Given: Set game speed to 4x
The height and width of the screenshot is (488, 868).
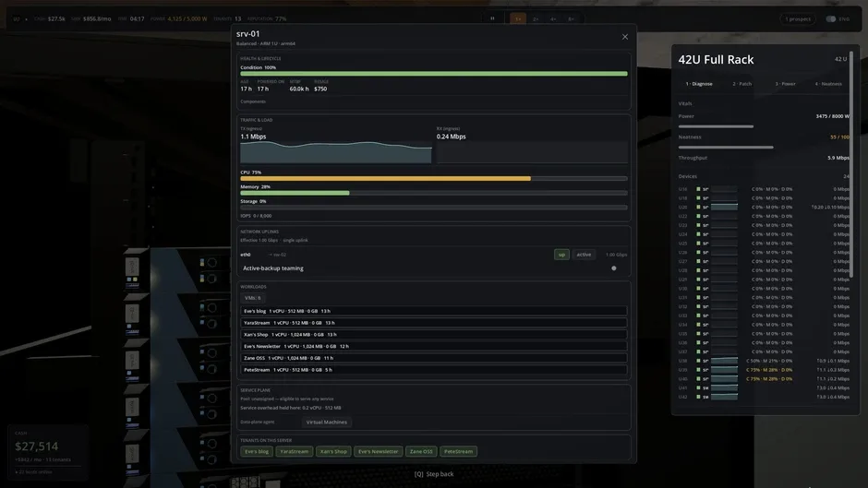Looking at the screenshot, I should pos(553,18).
